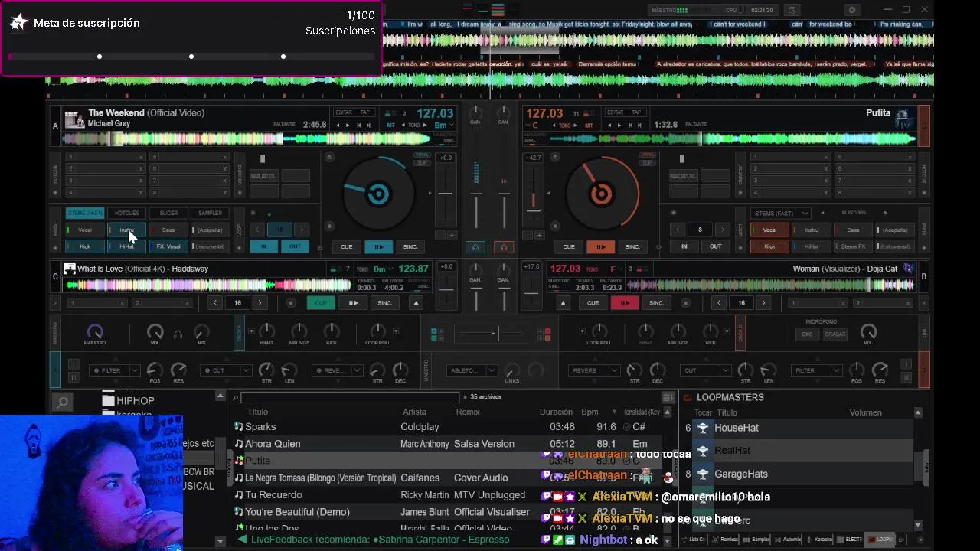980x551 pixels.
Task: Double the loop length on deck A
Action: [302, 230]
